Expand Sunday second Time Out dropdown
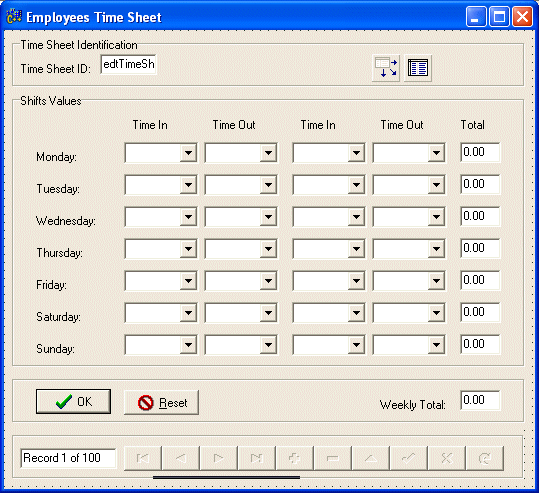This screenshot has width=539, height=493. [436, 344]
